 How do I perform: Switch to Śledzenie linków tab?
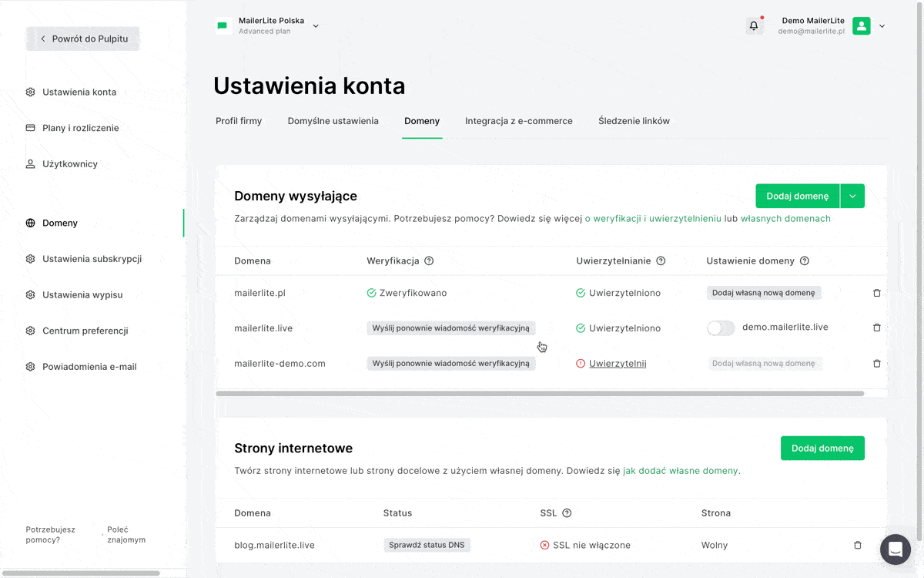pyautogui.click(x=634, y=121)
